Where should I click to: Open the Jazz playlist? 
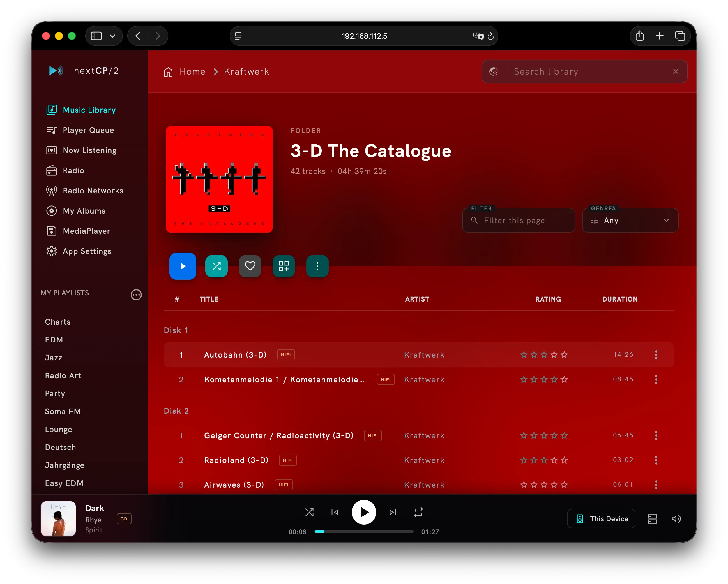click(54, 358)
